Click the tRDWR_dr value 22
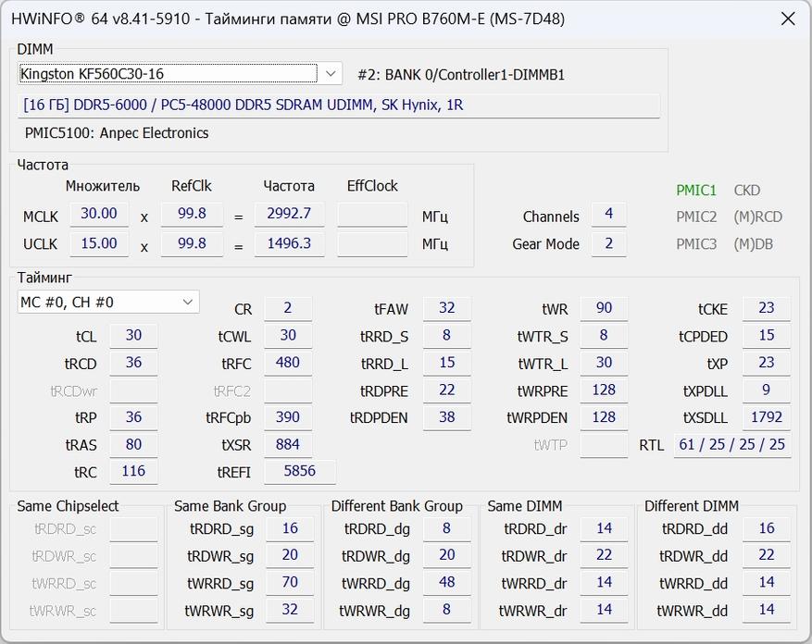The image size is (812, 644). tap(604, 555)
